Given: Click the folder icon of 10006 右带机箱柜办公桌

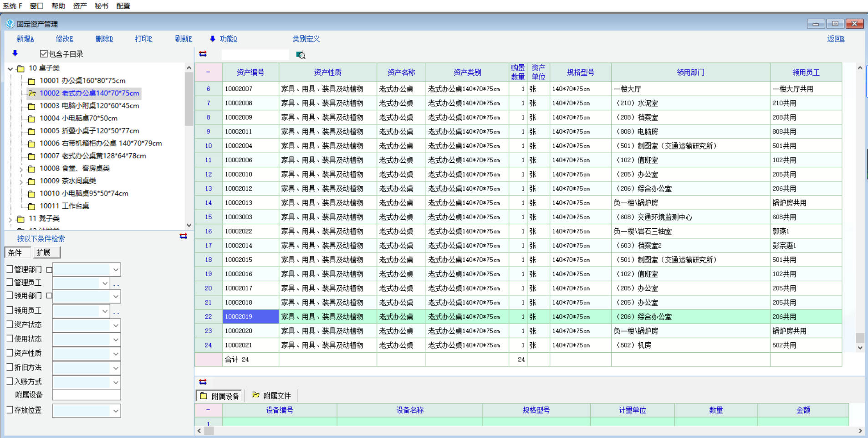Looking at the screenshot, I should coord(32,144).
